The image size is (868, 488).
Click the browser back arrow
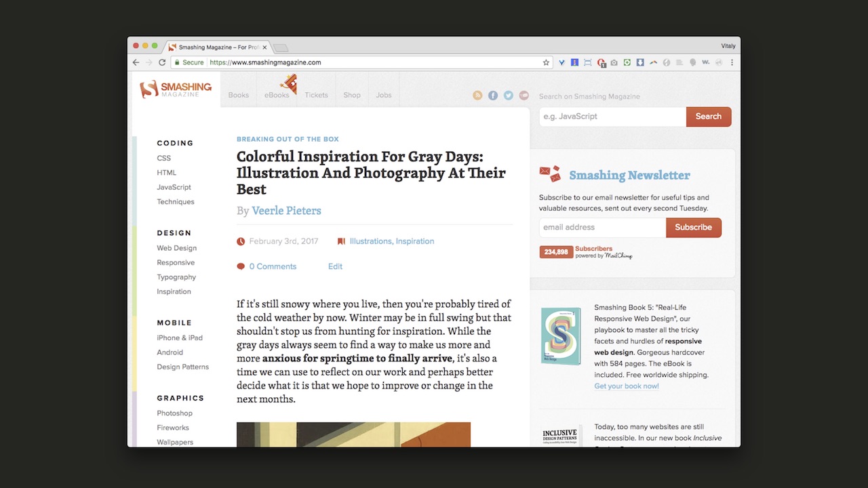point(136,62)
